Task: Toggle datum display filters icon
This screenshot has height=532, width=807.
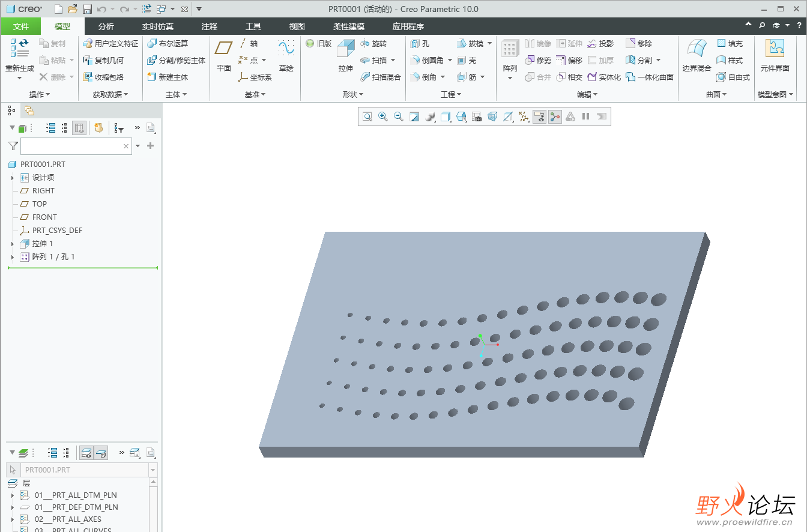Action: (524, 116)
